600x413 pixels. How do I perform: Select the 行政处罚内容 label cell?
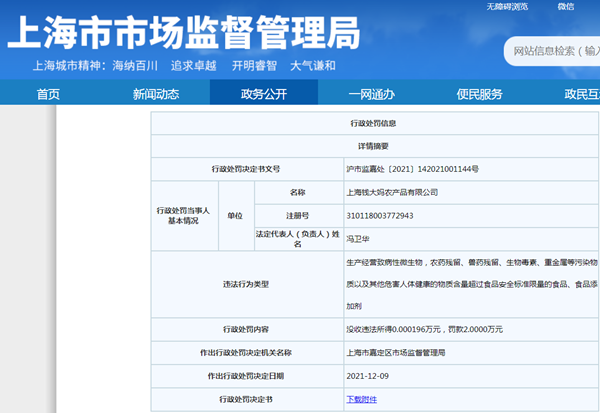coord(246,329)
